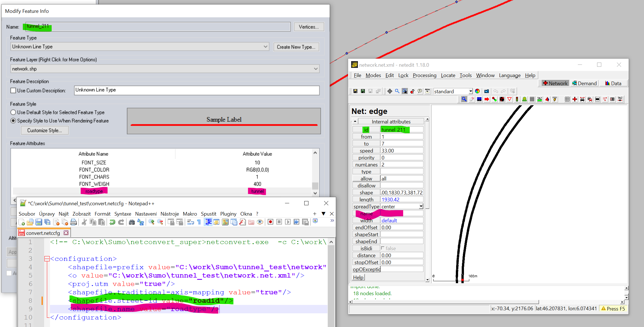Click the speed value field 33.00

[402, 151]
